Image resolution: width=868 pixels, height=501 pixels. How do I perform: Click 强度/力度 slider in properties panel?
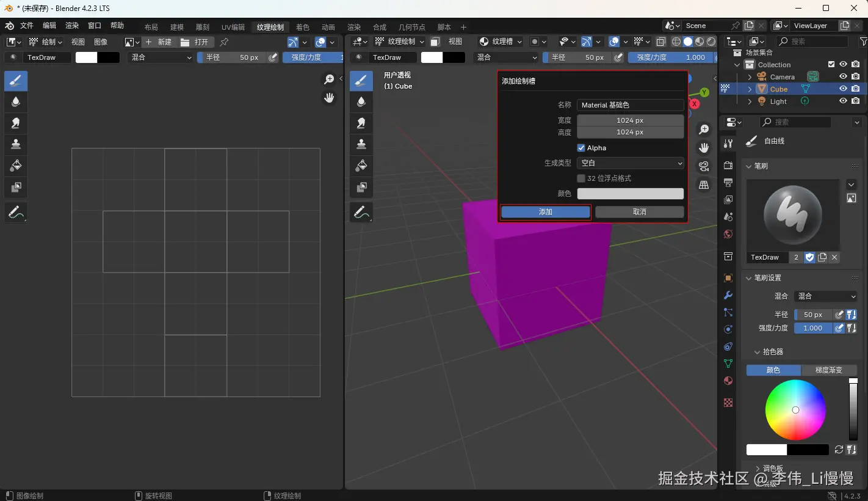point(813,328)
